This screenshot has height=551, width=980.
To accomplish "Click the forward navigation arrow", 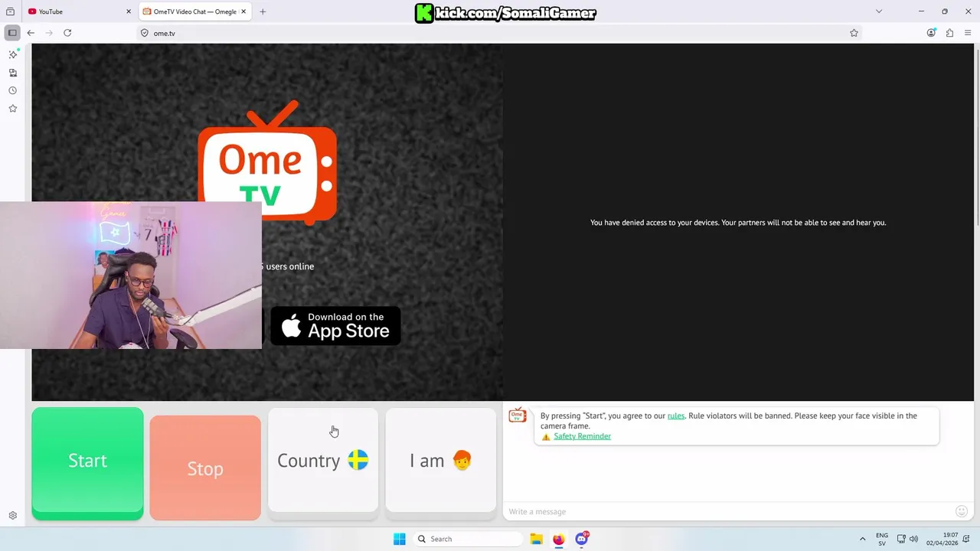I will coord(49,33).
